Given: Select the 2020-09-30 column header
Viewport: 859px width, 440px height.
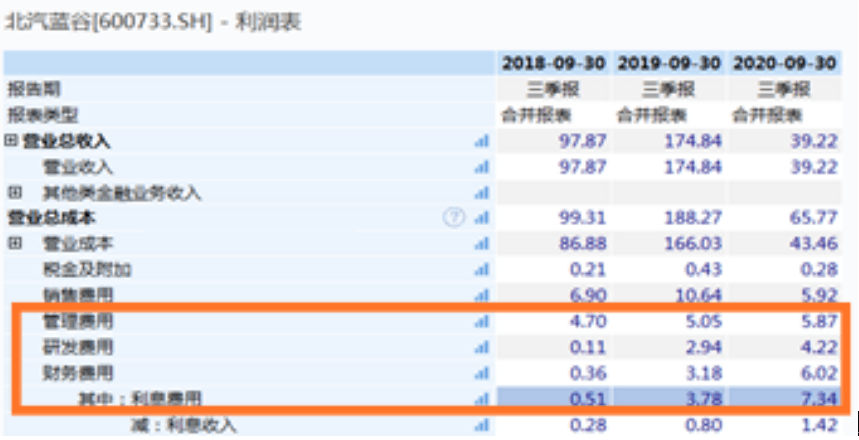Looking at the screenshot, I should (784, 63).
